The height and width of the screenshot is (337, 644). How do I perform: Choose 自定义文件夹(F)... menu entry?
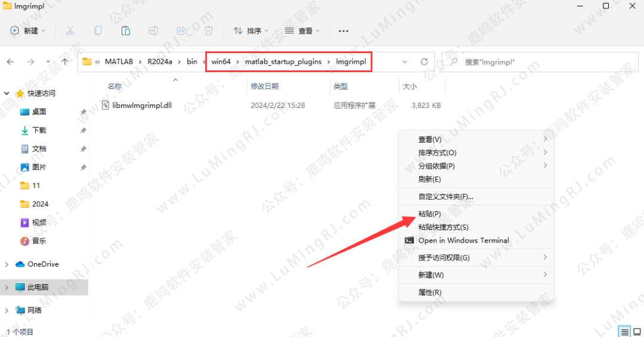476,196
